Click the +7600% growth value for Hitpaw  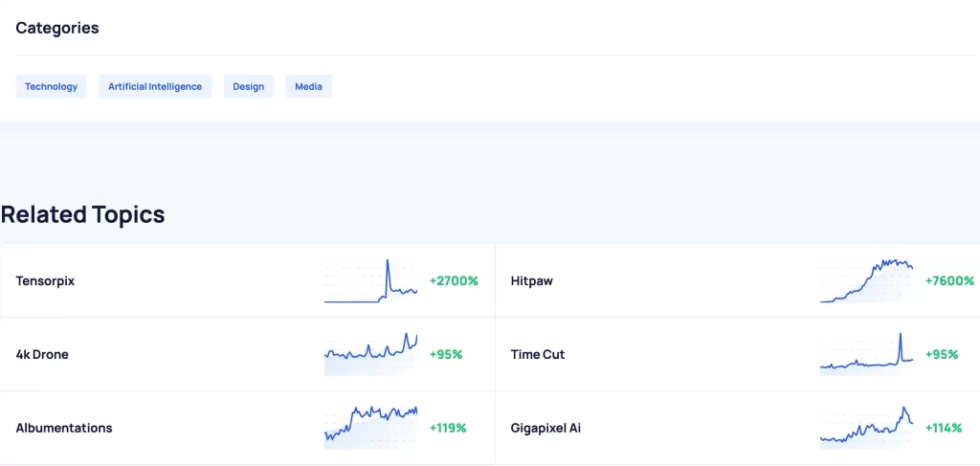949,281
